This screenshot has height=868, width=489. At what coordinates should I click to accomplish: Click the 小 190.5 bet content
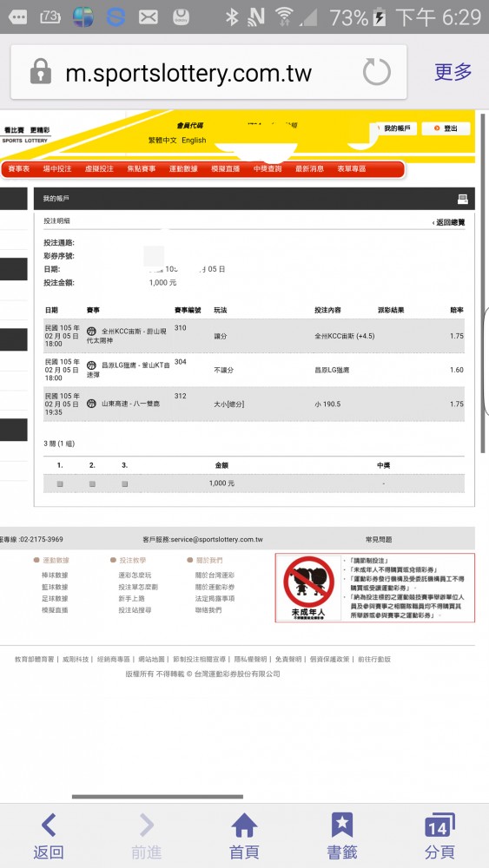tap(327, 404)
